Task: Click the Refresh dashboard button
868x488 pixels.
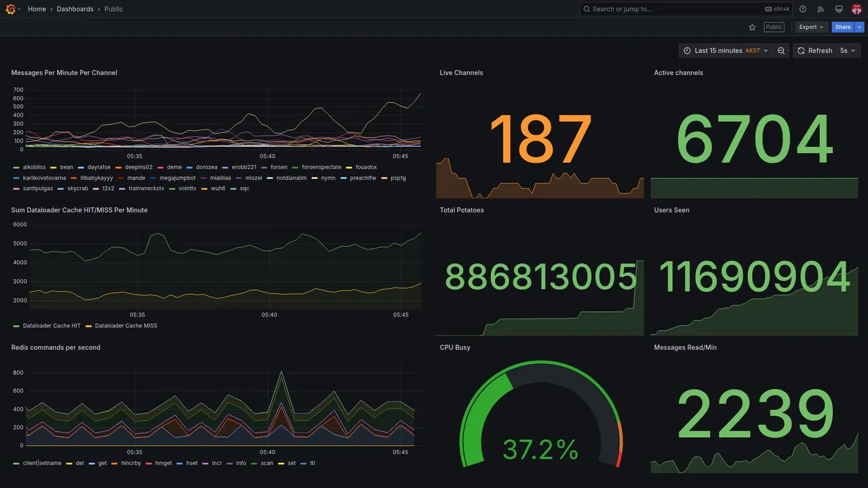Action: (814, 51)
